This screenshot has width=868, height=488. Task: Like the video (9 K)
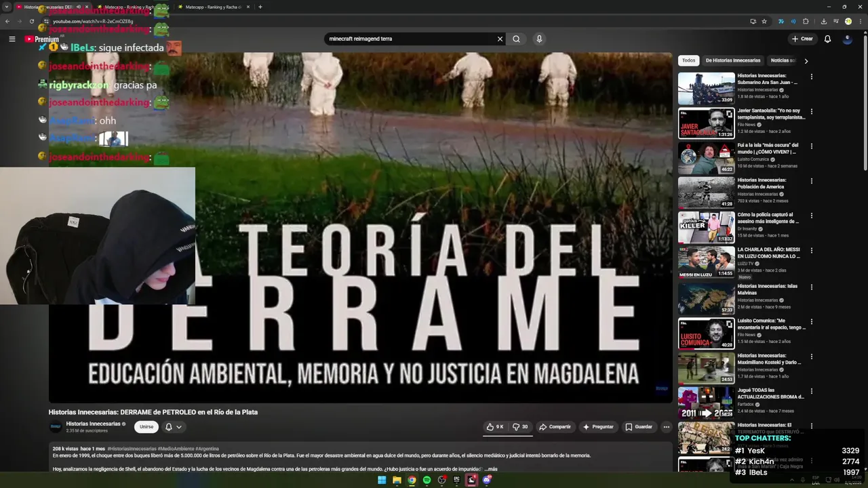pos(495,427)
